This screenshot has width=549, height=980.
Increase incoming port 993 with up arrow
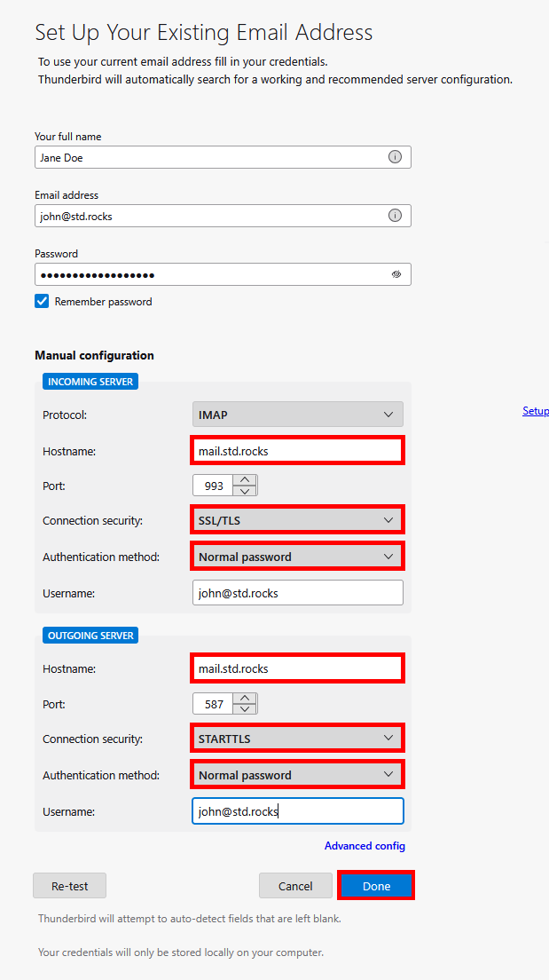click(x=245, y=480)
